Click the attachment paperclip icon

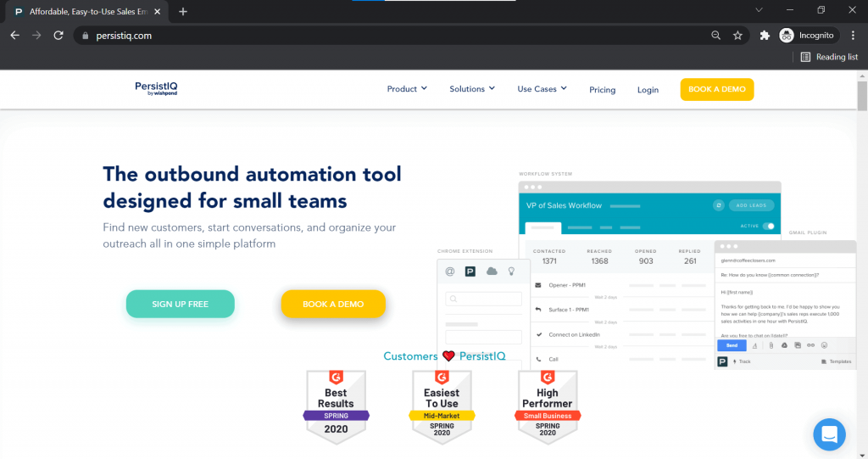(x=771, y=345)
